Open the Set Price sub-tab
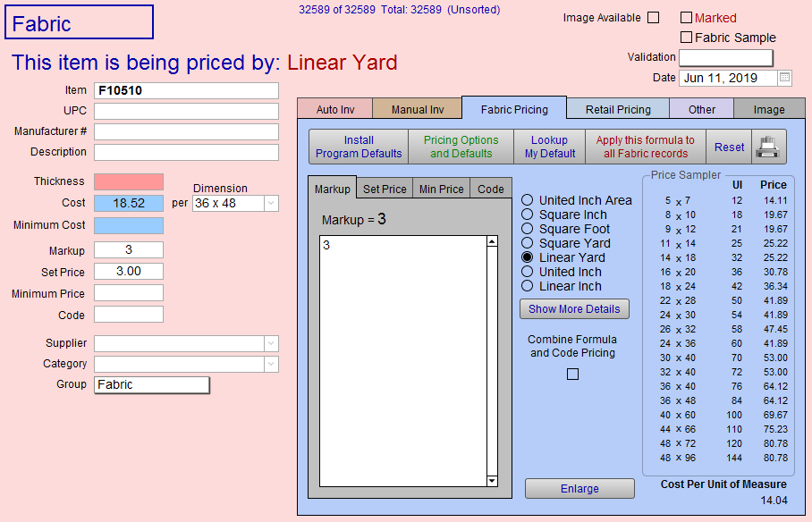This screenshot has width=812, height=522. pyautogui.click(x=385, y=189)
